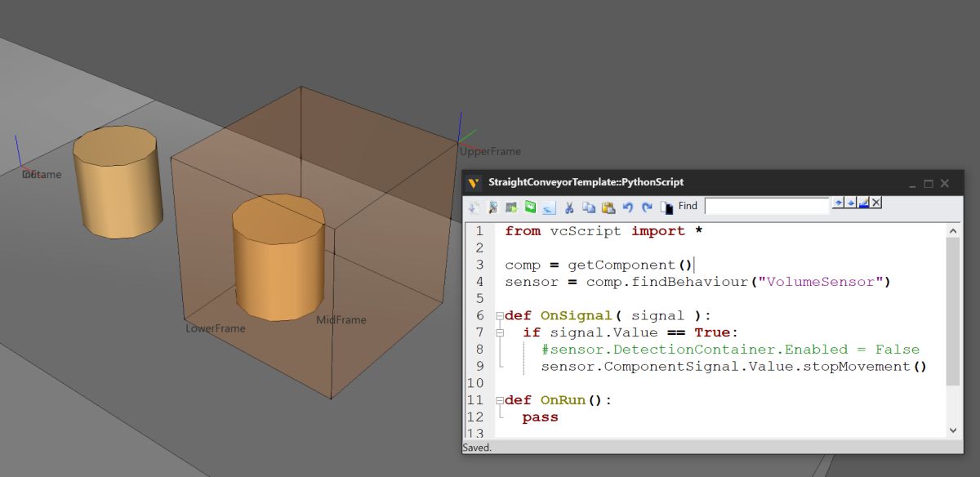Click the first arrow button right of the Find field

click(x=838, y=202)
